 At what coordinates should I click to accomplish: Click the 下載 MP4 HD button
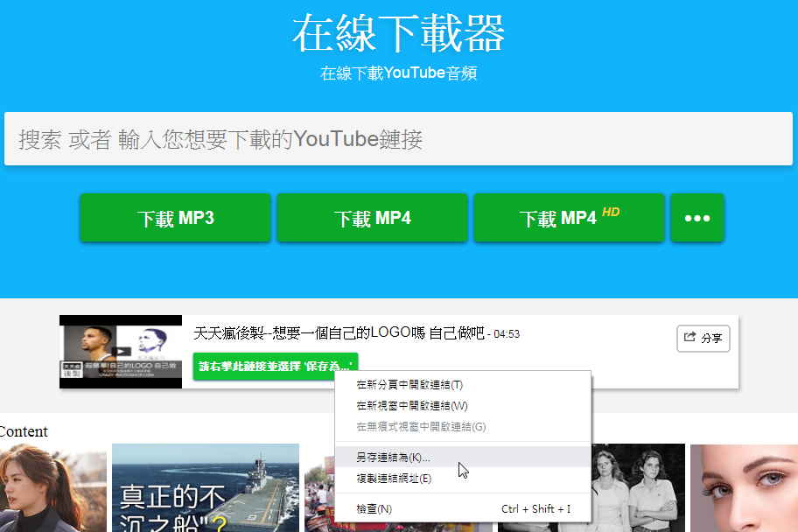(570, 218)
